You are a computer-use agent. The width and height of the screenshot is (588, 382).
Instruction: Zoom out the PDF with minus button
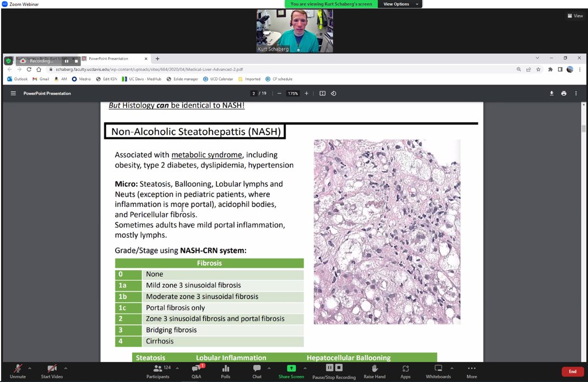(279, 94)
